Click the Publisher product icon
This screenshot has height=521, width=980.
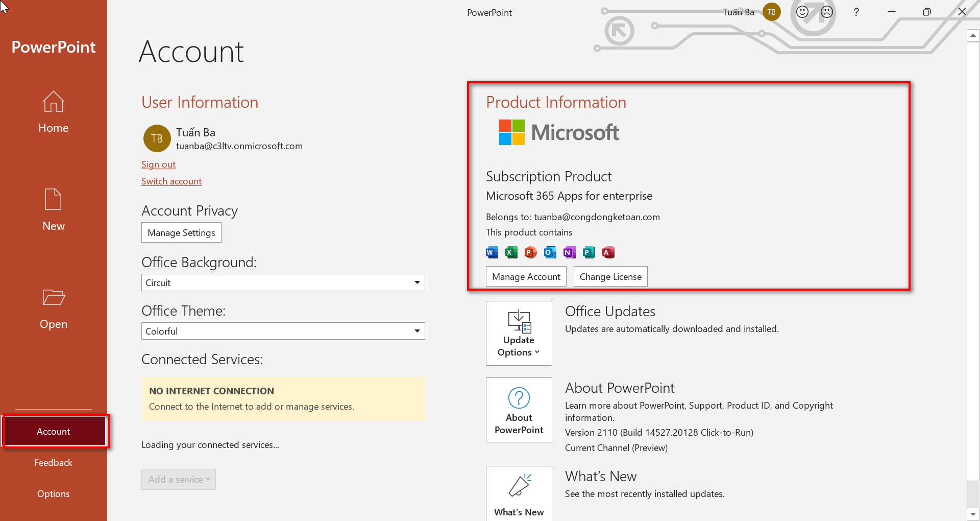click(589, 252)
